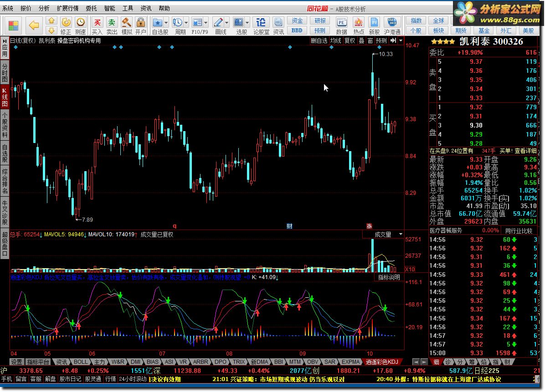Image resolution: width=545 pixels, height=392 pixels.
Task: Click the 选股 stock picker icon
Action: 238,23
